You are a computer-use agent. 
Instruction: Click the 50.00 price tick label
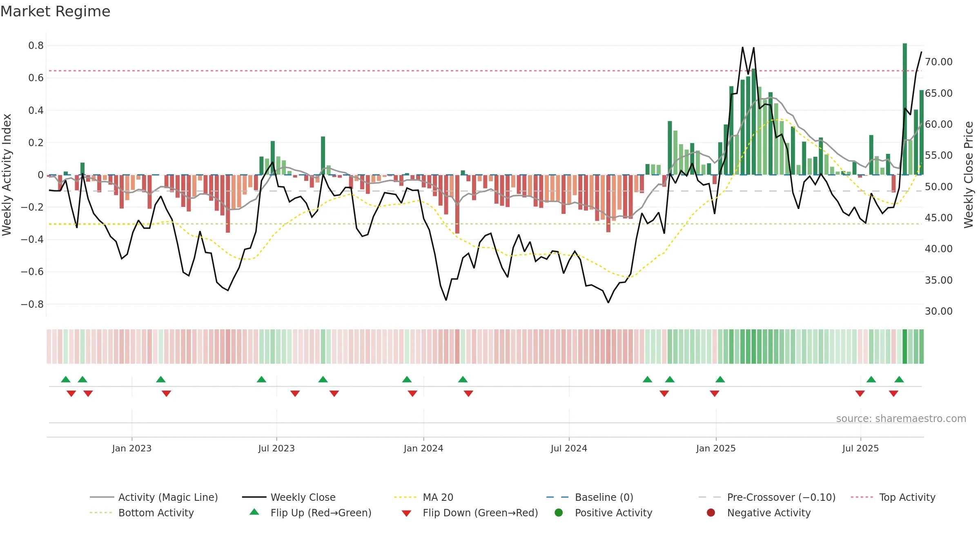939,187
